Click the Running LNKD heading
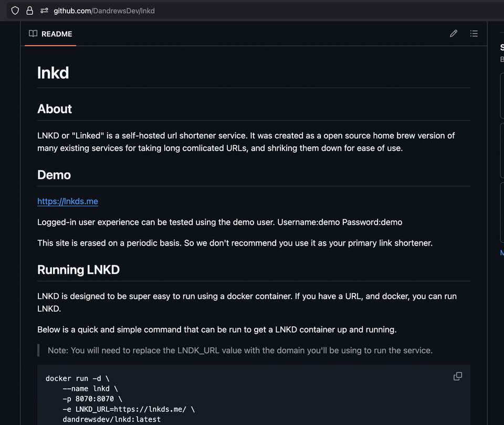Viewport: 504px width, 425px height. coord(78,270)
